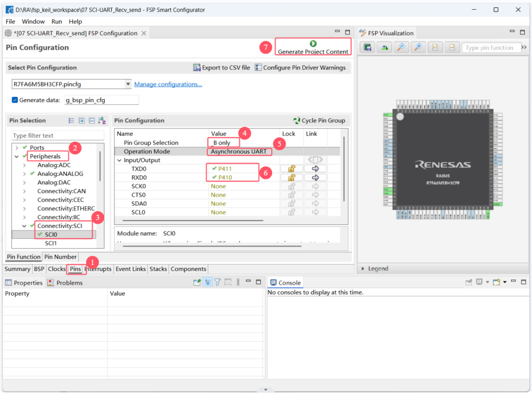Click the Manage configurations link
532x393 pixels.
[168, 84]
